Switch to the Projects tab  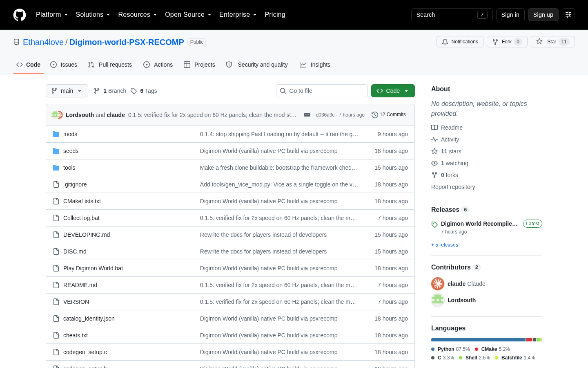(x=199, y=65)
